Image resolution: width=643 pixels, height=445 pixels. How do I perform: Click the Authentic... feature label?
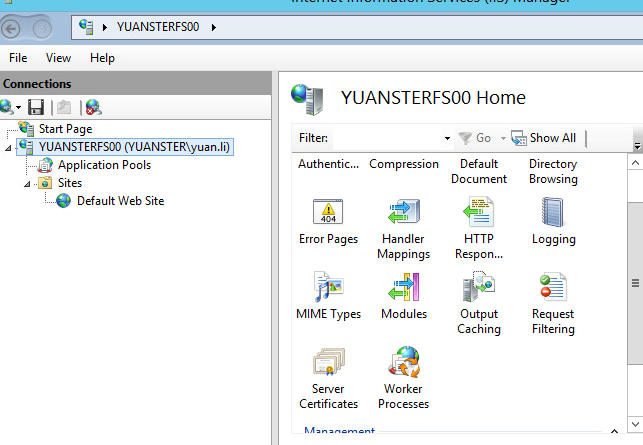328,164
